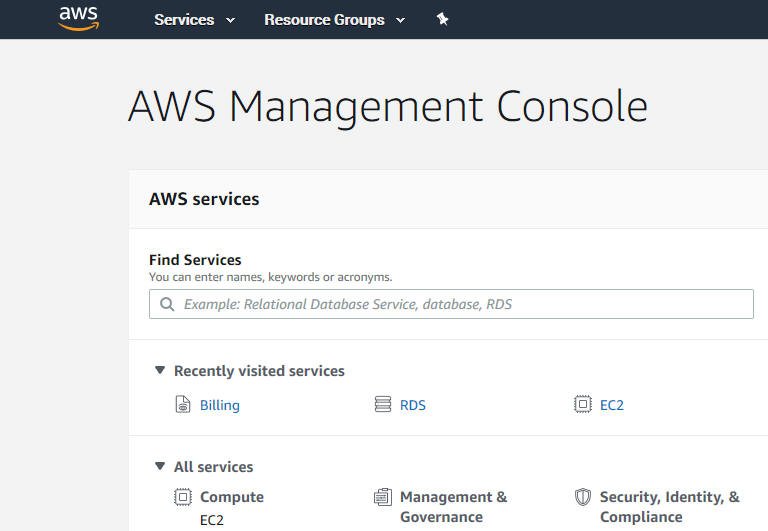Click the Recently visited services label
The image size is (768, 531).
coord(259,371)
